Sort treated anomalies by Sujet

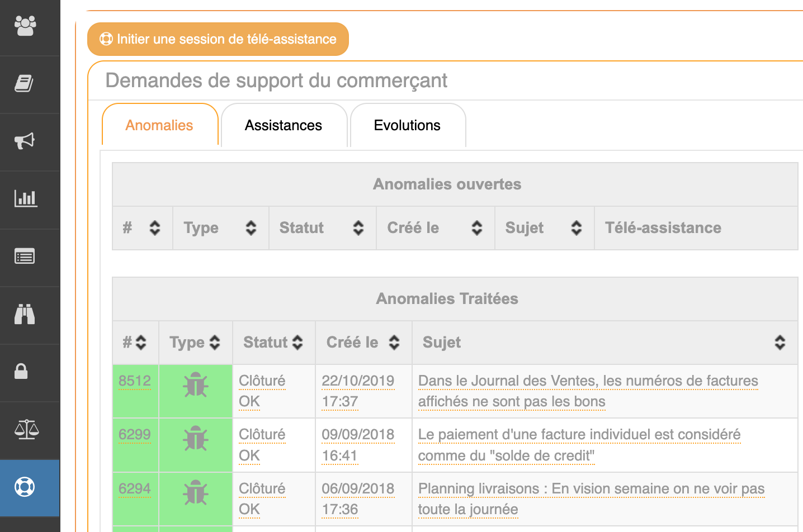pos(780,343)
